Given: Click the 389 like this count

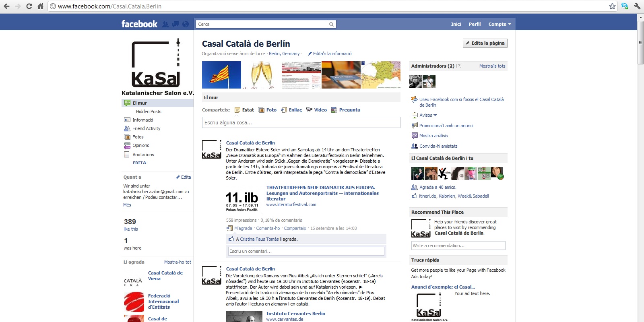Looking at the screenshot, I should tap(131, 225).
